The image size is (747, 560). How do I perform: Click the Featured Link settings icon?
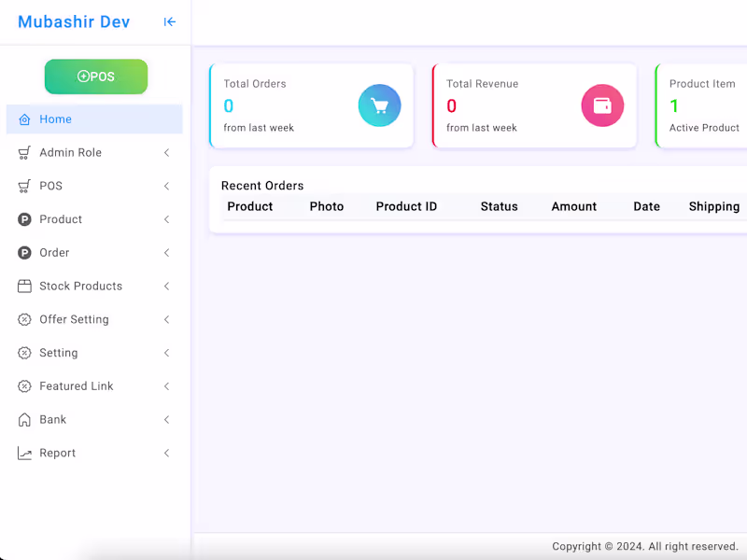pyautogui.click(x=23, y=385)
